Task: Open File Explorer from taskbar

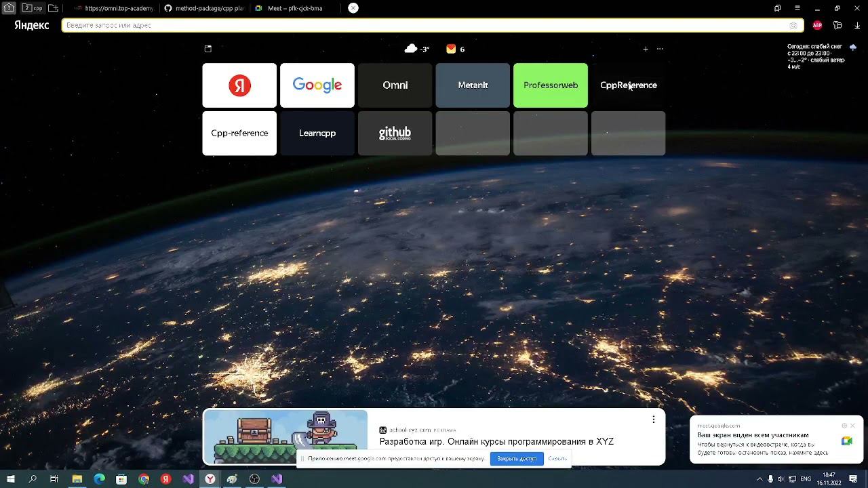Action: [x=77, y=479]
